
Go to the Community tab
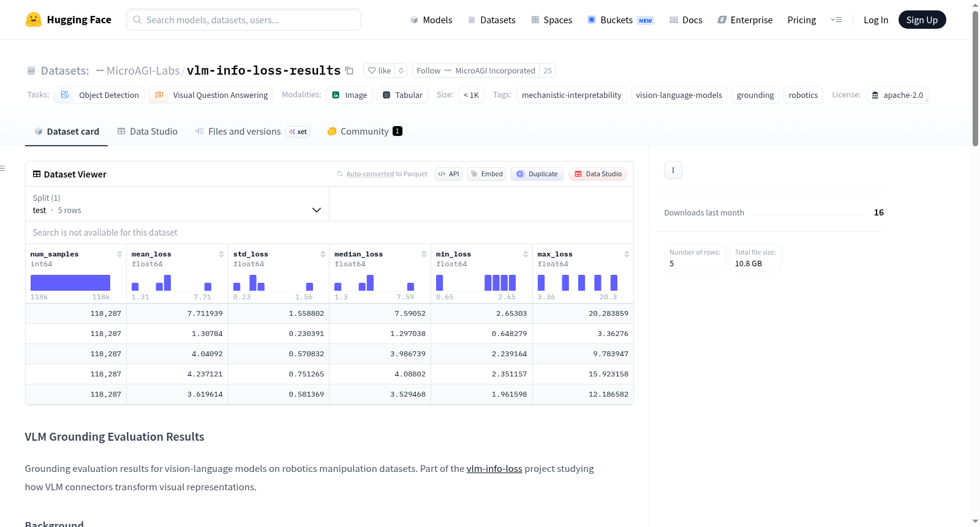pyautogui.click(x=364, y=132)
